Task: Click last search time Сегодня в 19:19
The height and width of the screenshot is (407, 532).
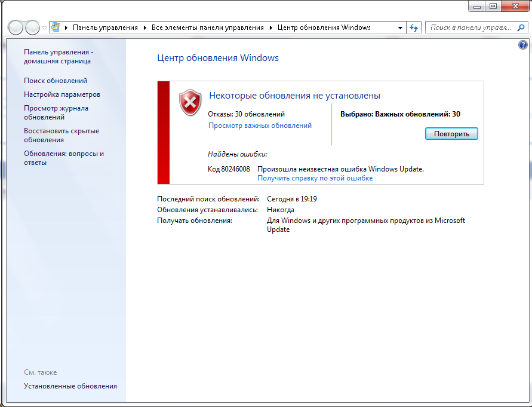Action: tap(292, 199)
